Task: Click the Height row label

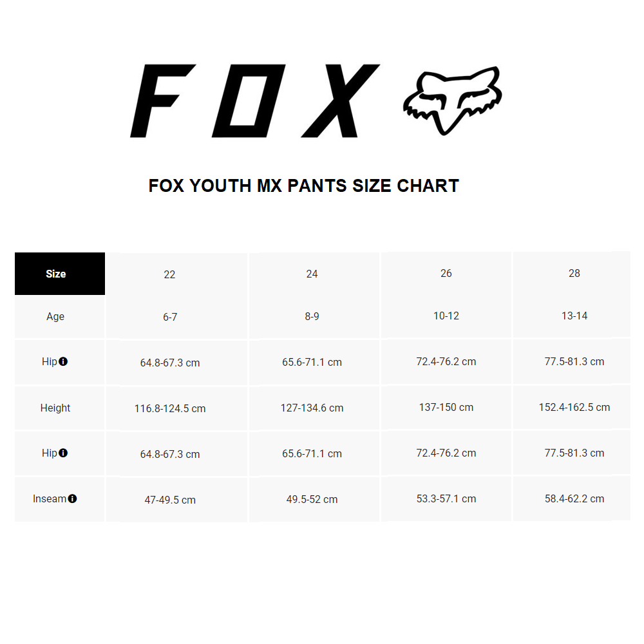Action: coord(55,408)
